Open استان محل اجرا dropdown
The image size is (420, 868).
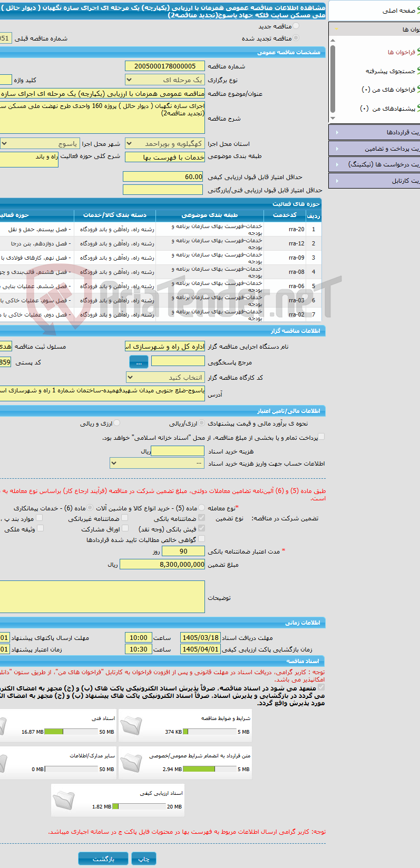coord(165,143)
